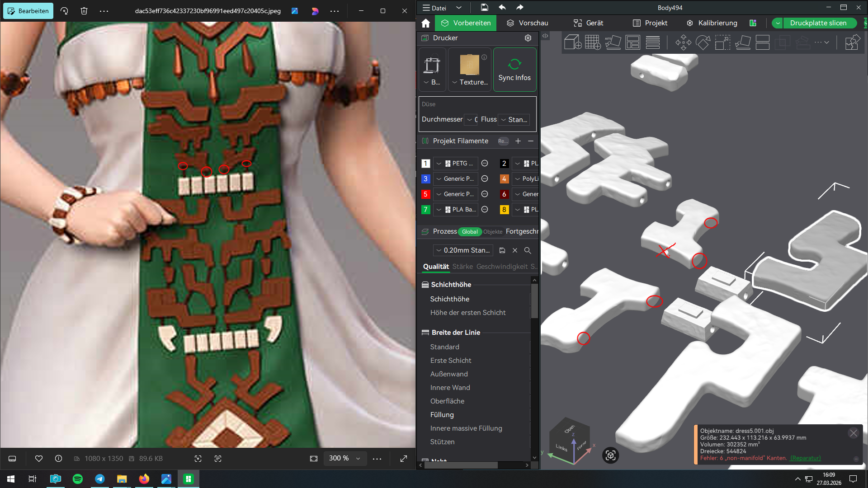868x488 pixels.
Task: Open Photos zoom level 300% dropdown
Action: [344, 458]
